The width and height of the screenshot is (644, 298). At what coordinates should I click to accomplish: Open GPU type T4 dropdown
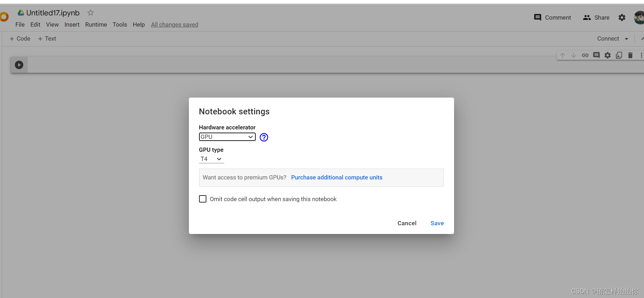(x=211, y=159)
